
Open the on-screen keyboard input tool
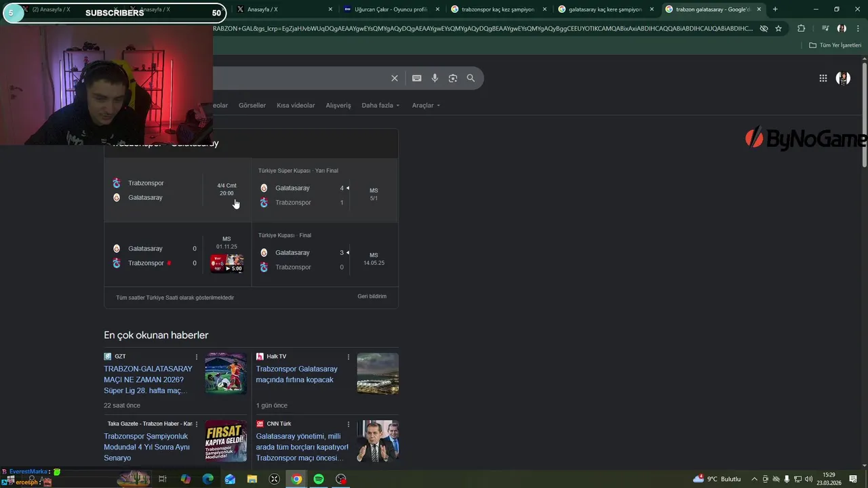[x=416, y=78]
